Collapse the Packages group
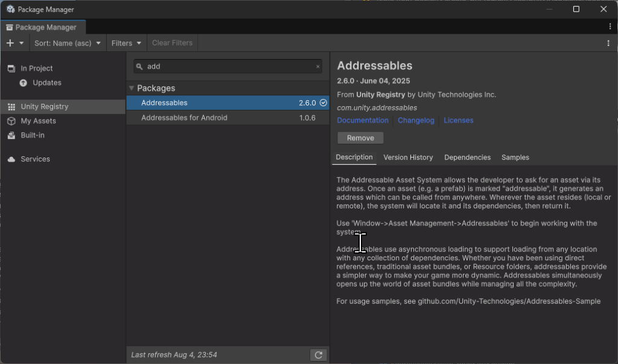Screen dimensions: 618x364 132,88
